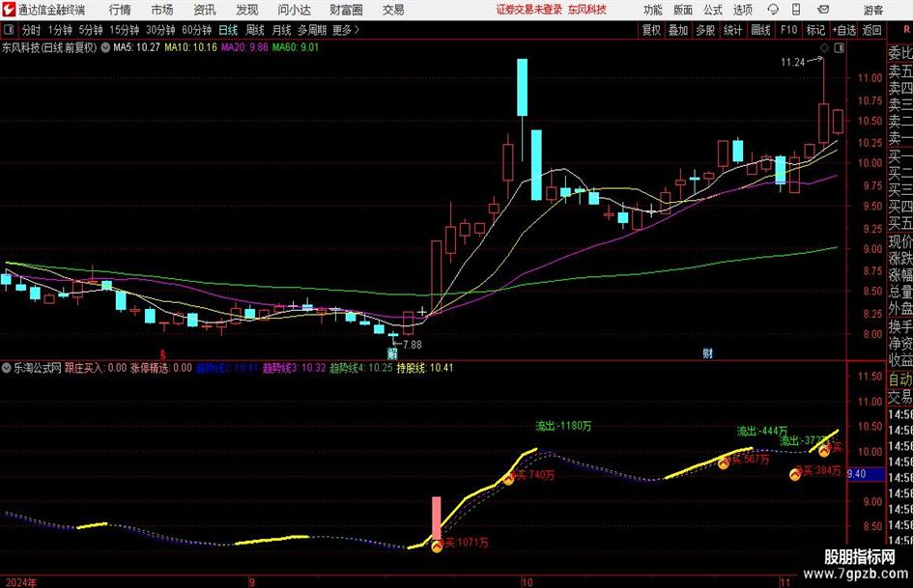Click the 游客 guest account label
Viewport: 913px width, 588px height.
coord(872,10)
